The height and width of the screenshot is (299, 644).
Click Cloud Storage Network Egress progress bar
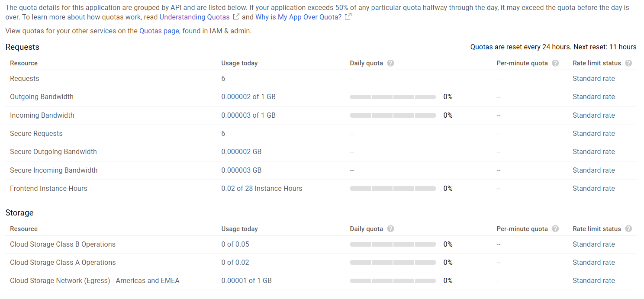tap(393, 281)
